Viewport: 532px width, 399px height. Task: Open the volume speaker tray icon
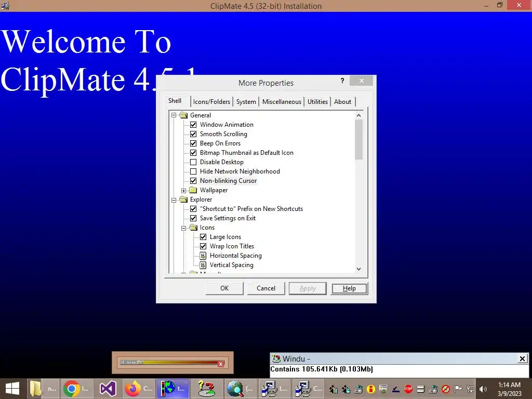(x=483, y=389)
